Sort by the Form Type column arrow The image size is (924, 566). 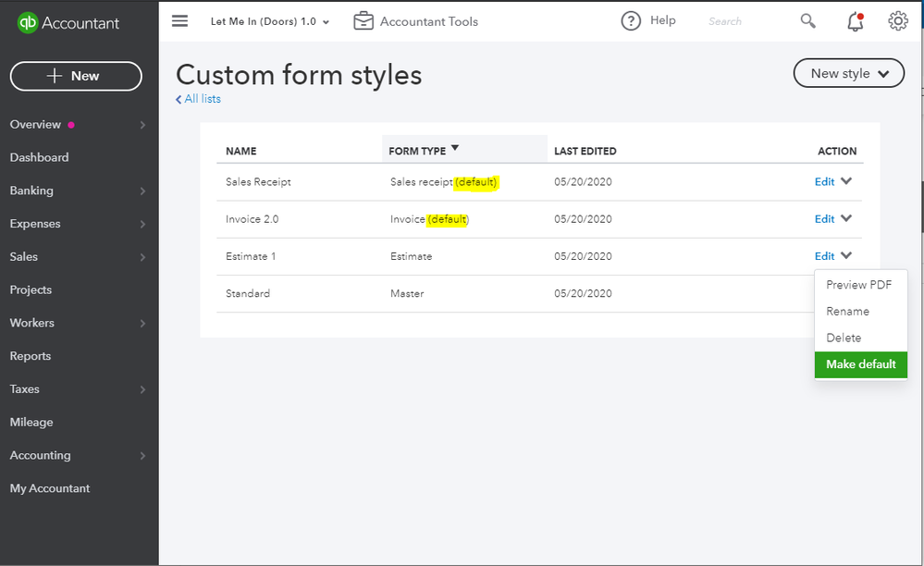point(455,149)
